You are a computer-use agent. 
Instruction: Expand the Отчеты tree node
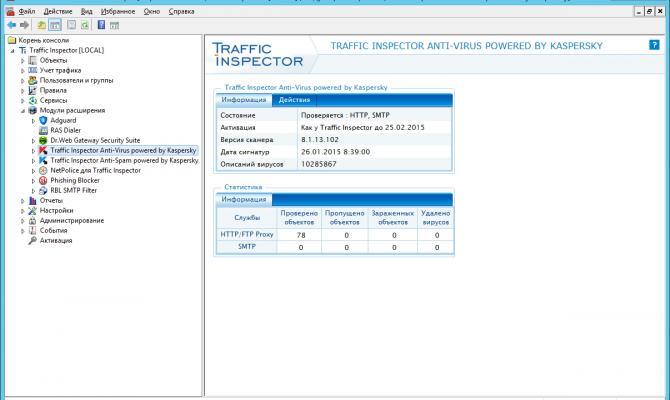pyautogui.click(x=23, y=201)
